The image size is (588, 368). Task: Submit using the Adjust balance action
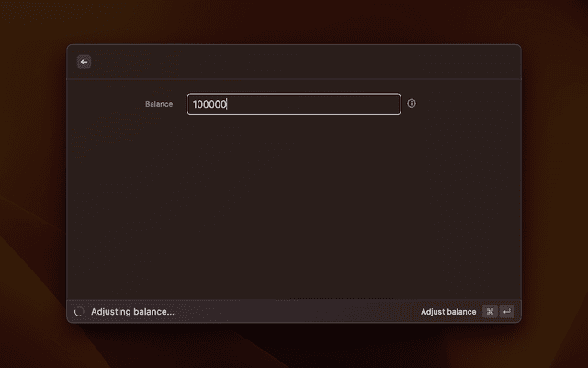pyautogui.click(x=448, y=312)
